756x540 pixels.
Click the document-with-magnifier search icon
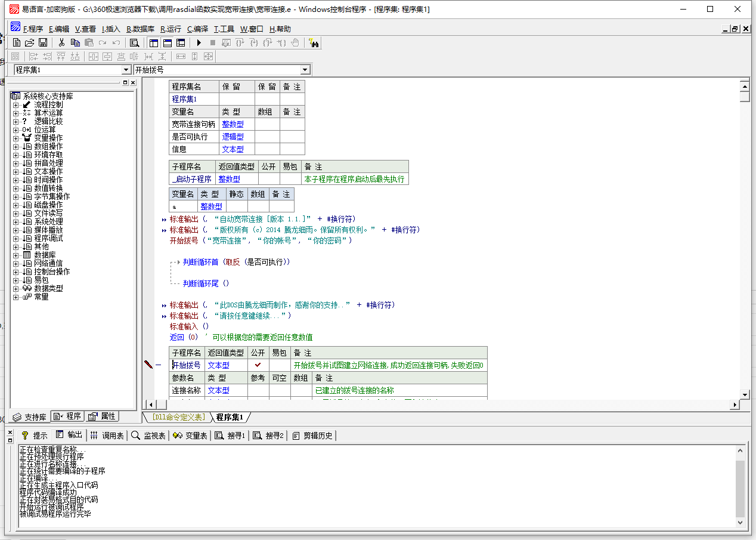(135, 42)
